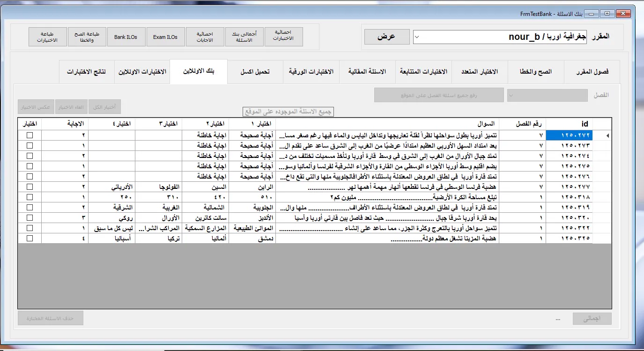
Task: Click the أختيار الكل select-all button
Action: point(105,107)
